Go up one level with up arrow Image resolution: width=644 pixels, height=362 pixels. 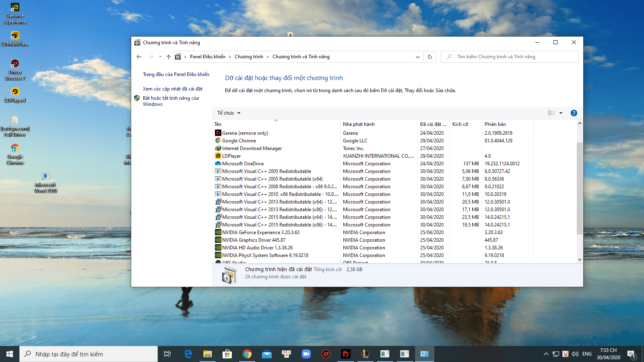(168, 57)
